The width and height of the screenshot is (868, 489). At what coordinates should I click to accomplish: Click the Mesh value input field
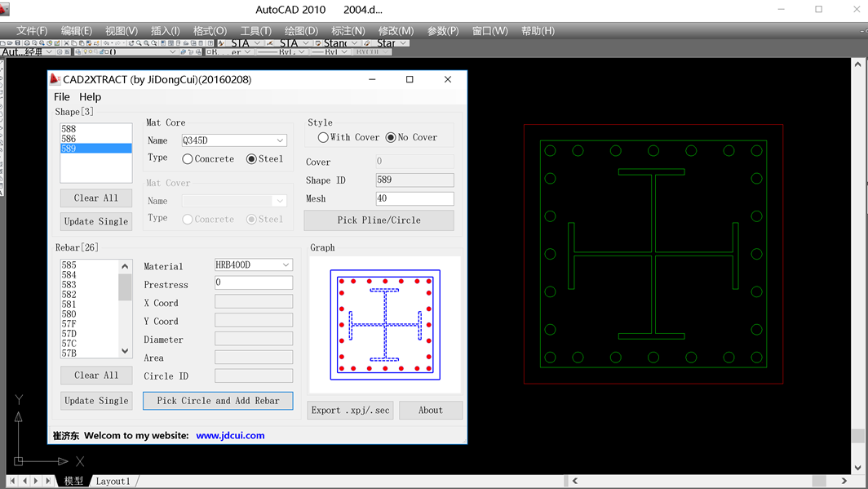[414, 198]
